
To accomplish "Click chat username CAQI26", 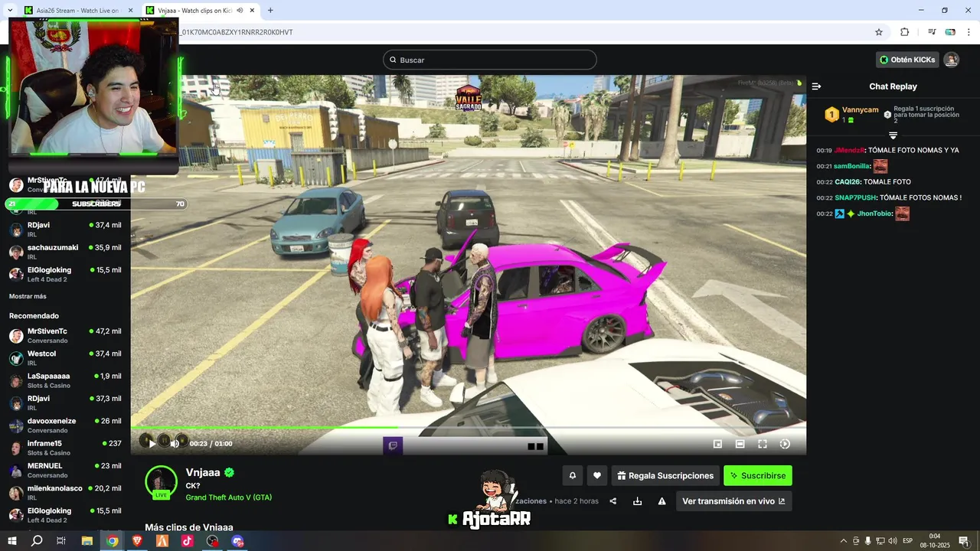I will coord(847,182).
